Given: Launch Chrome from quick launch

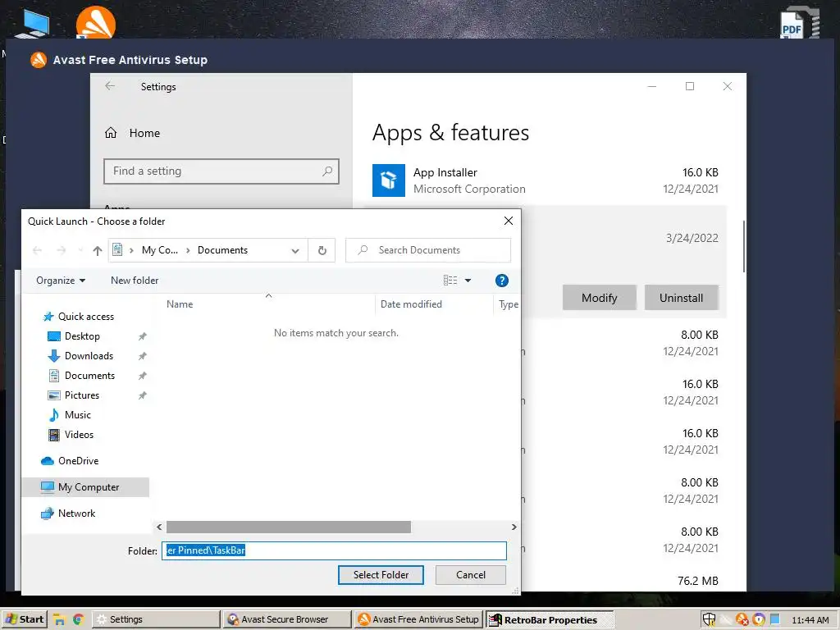Looking at the screenshot, I should click(78, 620).
